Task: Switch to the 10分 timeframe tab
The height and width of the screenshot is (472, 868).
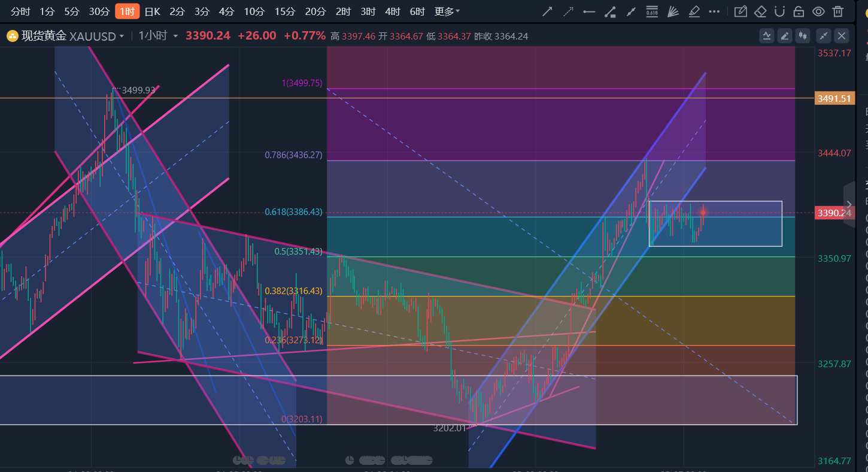Action: coord(254,11)
